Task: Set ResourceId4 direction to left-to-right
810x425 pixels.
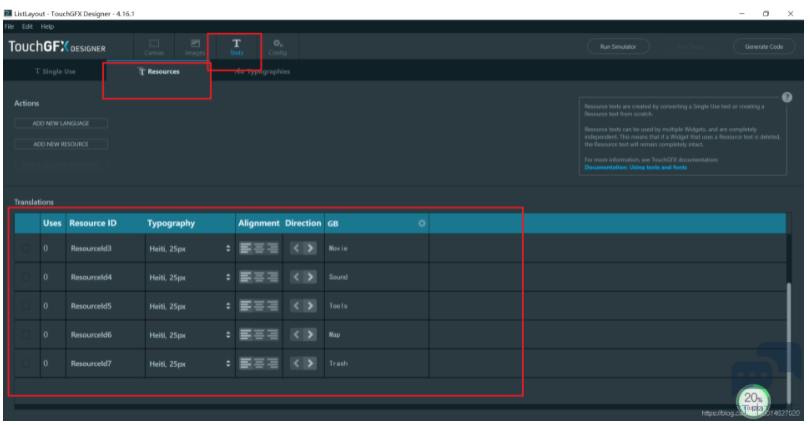Action: 310,277
